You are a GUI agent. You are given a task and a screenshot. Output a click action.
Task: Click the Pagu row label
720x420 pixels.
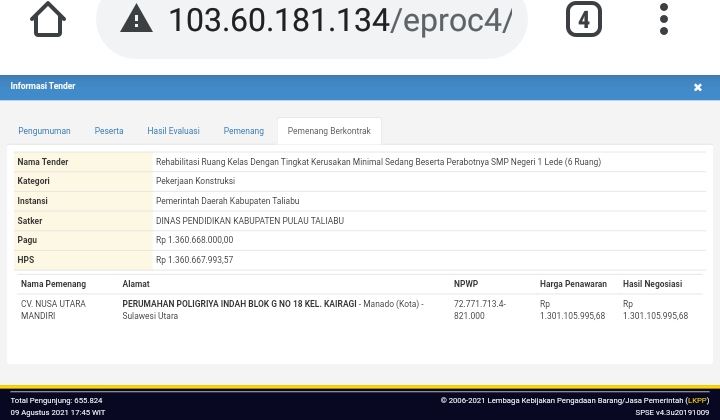click(x=27, y=240)
